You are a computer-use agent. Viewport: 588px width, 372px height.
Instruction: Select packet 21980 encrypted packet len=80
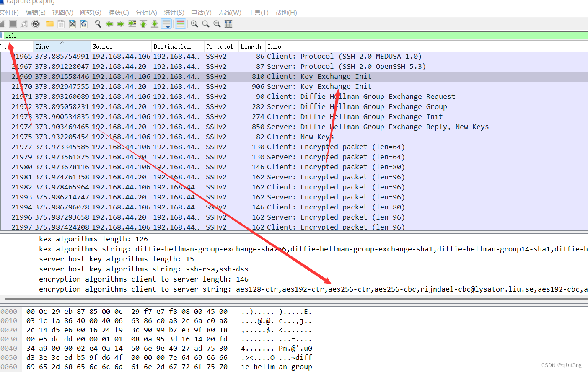click(294, 167)
